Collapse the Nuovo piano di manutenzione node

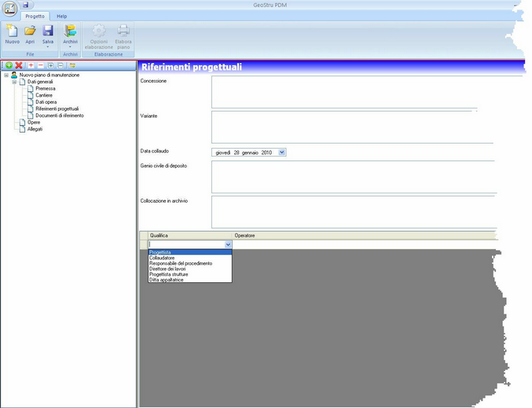point(6,75)
